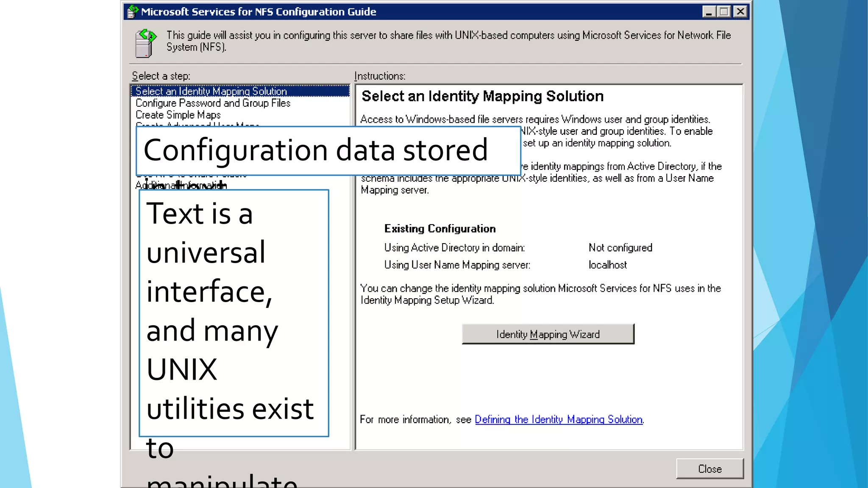Minimize the NFS Configuration Guide window

(708, 12)
